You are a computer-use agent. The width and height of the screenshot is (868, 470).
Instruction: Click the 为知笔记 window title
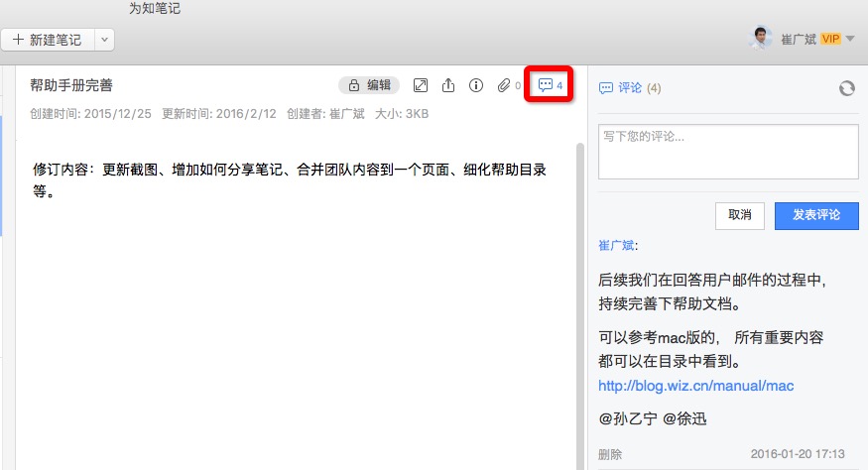pyautogui.click(x=155, y=8)
